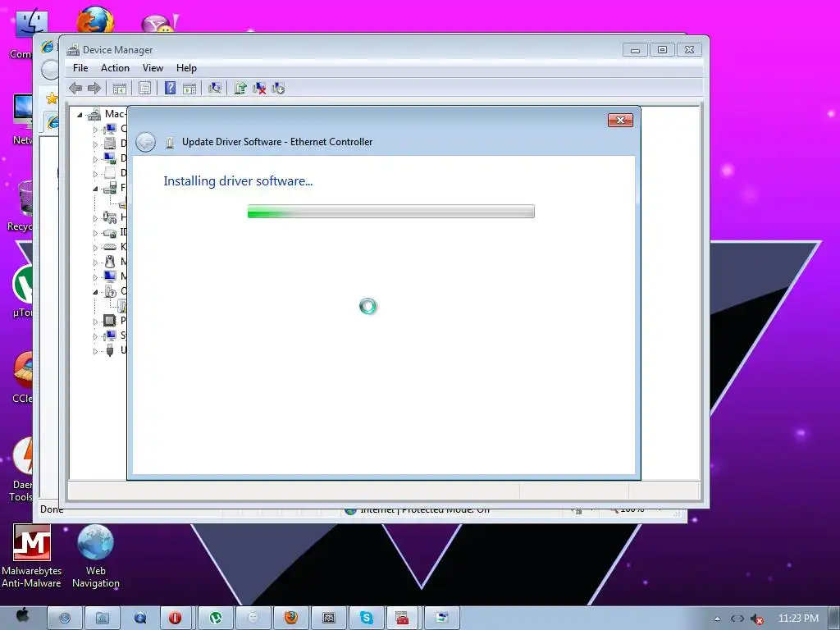Select the disk drive icon in tree
This screenshot has height=630, width=840.
click(110, 144)
